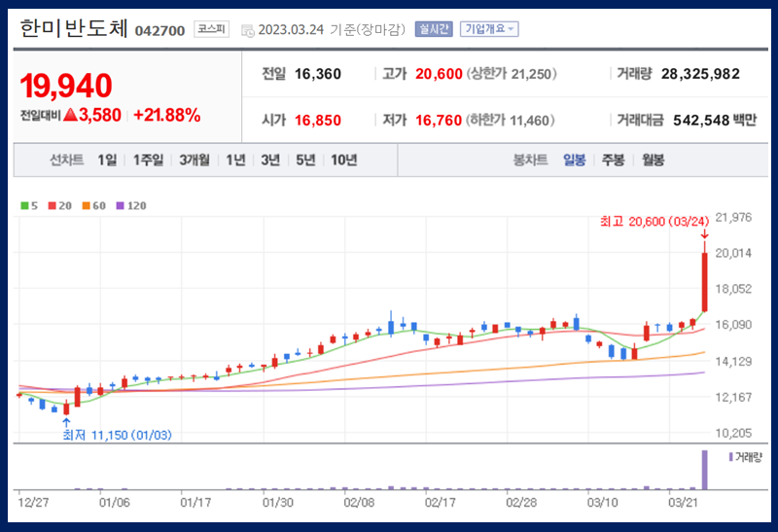
Task: Select the 5년 line chart period
Action: [305, 160]
